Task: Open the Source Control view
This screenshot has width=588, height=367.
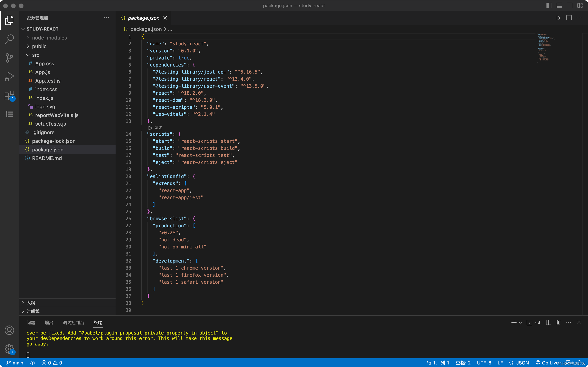Action: 9,58
